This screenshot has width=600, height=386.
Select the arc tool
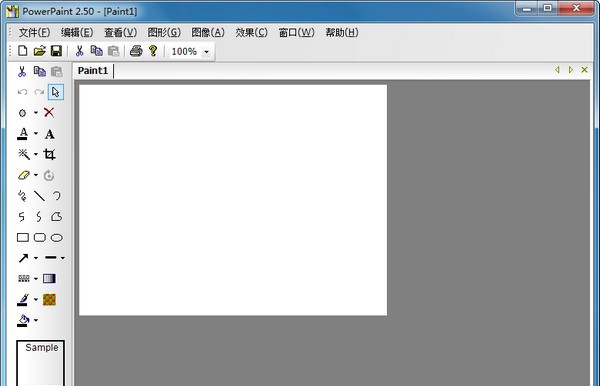pyautogui.click(x=57, y=196)
